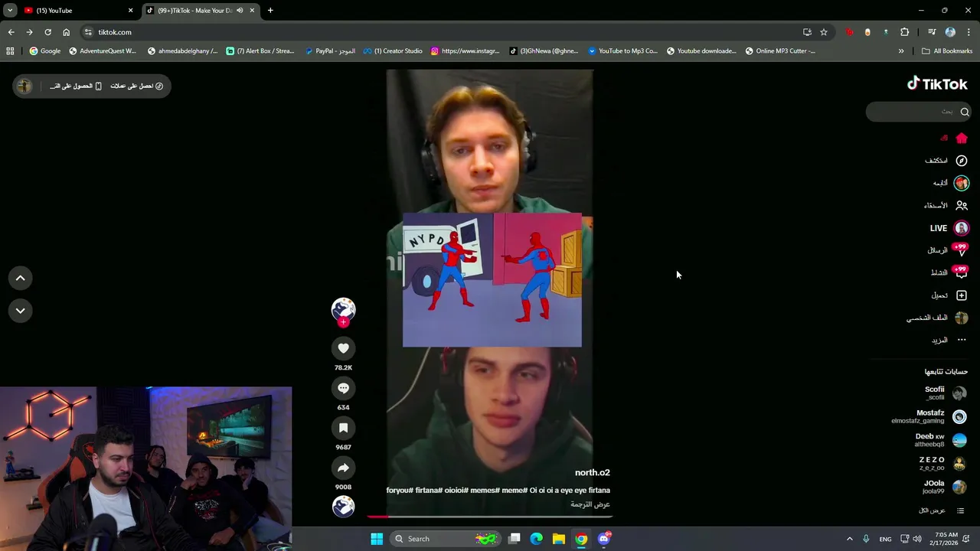
Task: Open the profile avatar in top-left pill
Action: 24,86
